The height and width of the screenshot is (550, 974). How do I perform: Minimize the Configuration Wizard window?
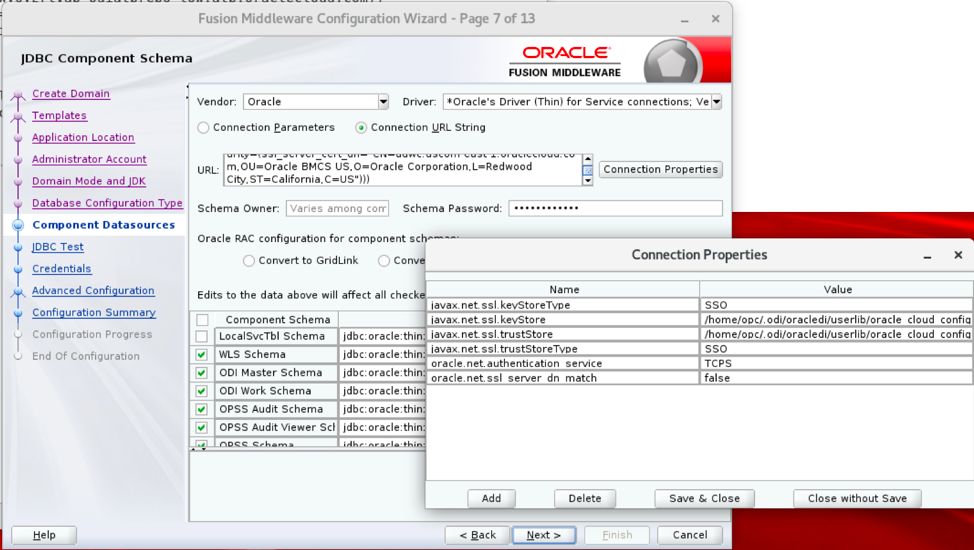684,19
